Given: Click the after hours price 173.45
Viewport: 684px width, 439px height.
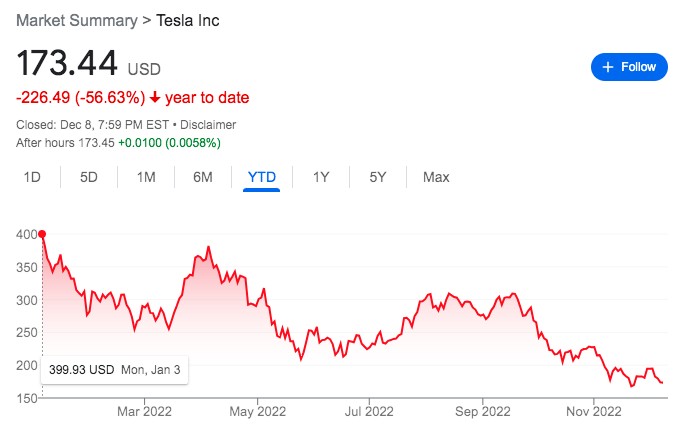Looking at the screenshot, I should tap(94, 143).
